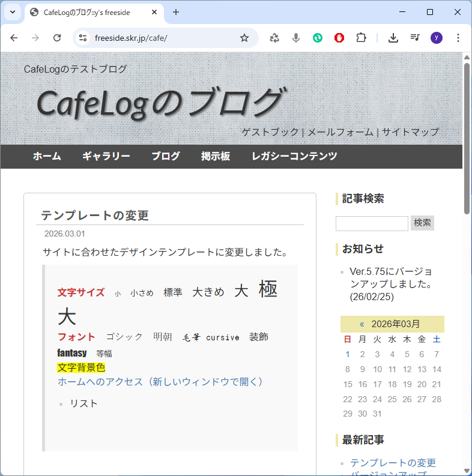Open the 掲示板 navigation menu item

[216, 156]
